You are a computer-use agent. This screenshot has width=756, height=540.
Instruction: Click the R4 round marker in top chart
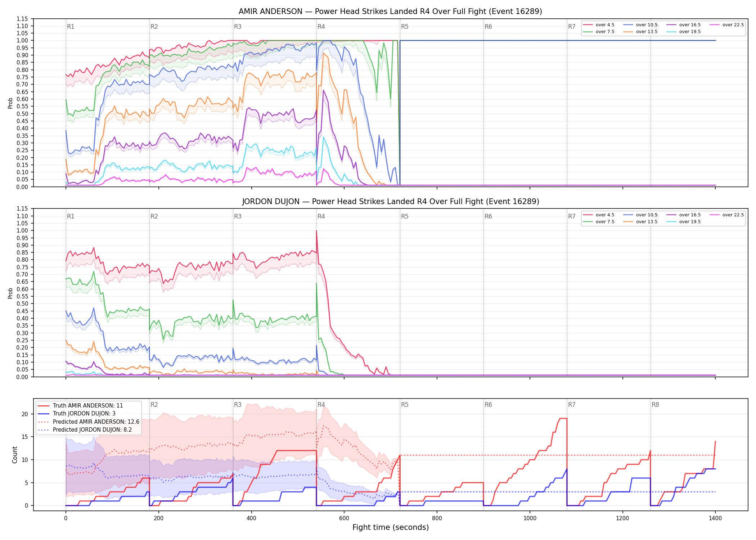click(x=321, y=27)
